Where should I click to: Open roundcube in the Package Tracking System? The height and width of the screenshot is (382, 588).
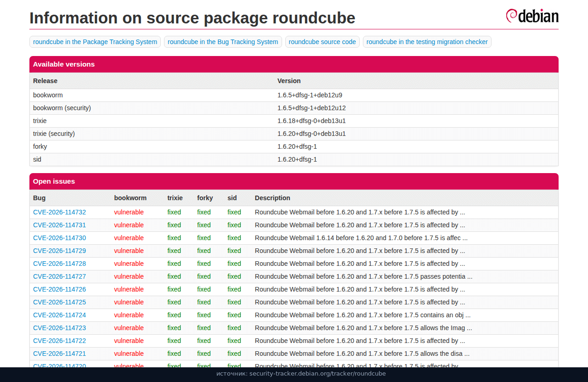point(95,42)
